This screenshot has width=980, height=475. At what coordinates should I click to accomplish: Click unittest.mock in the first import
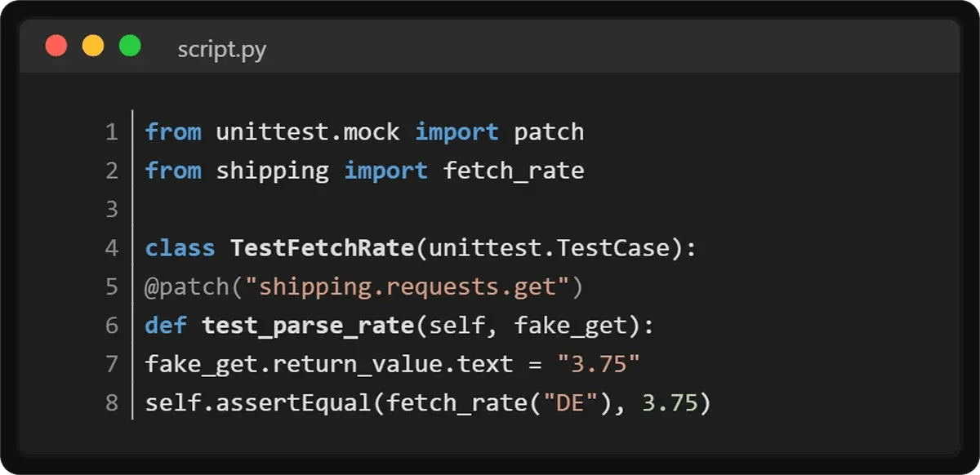[x=307, y=132]
